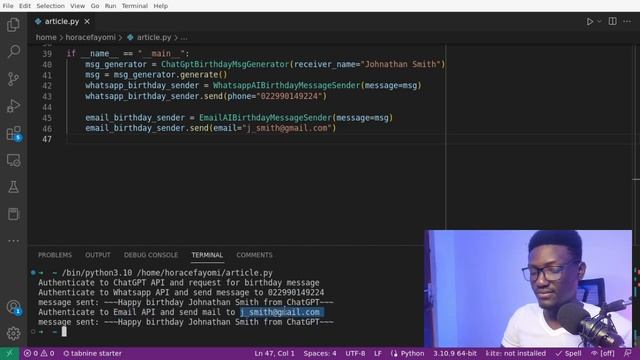
Task: Open the Terminal menu
Action: pos(134,6)
